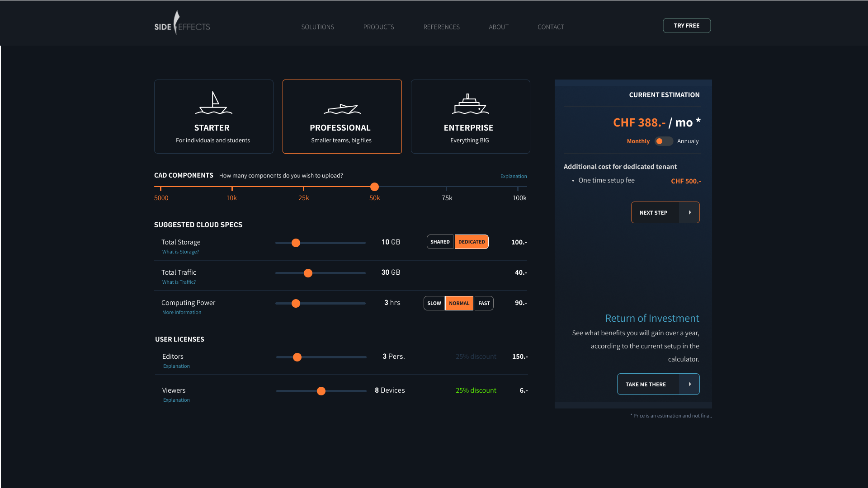Click the Total Traffic slider handle
The height and width of the screenshot is (488, 868).
[x=308, y=273]
